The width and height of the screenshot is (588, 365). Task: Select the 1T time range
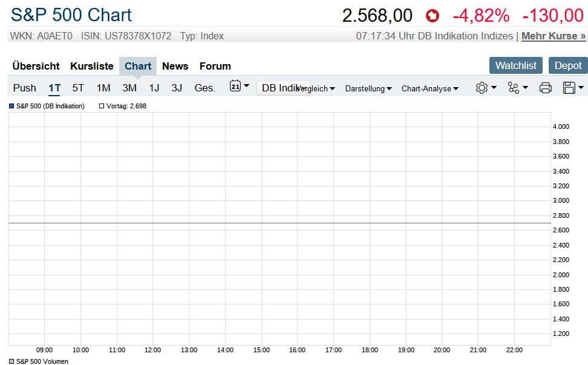(54, 88)
